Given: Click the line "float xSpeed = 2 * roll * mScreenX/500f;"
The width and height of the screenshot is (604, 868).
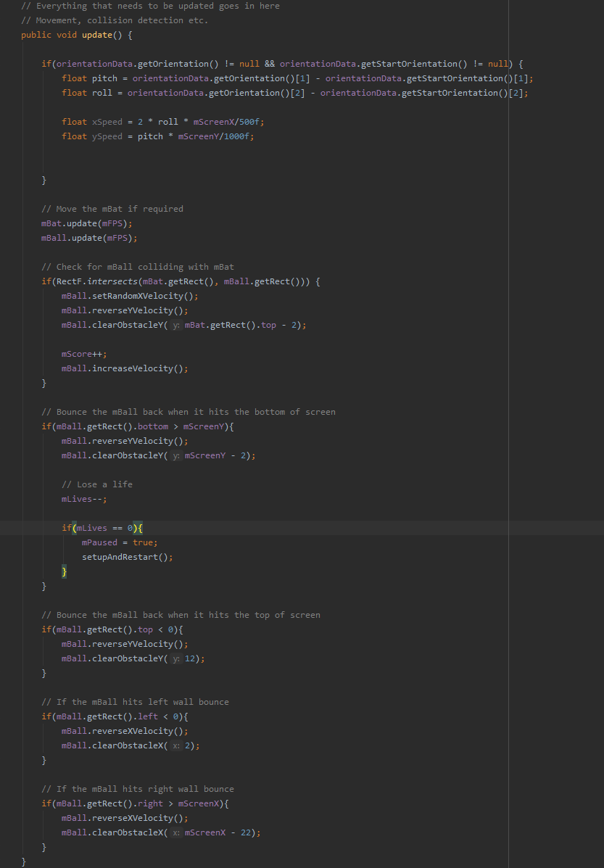Looking at the screenshot, I should coord(162,122).
